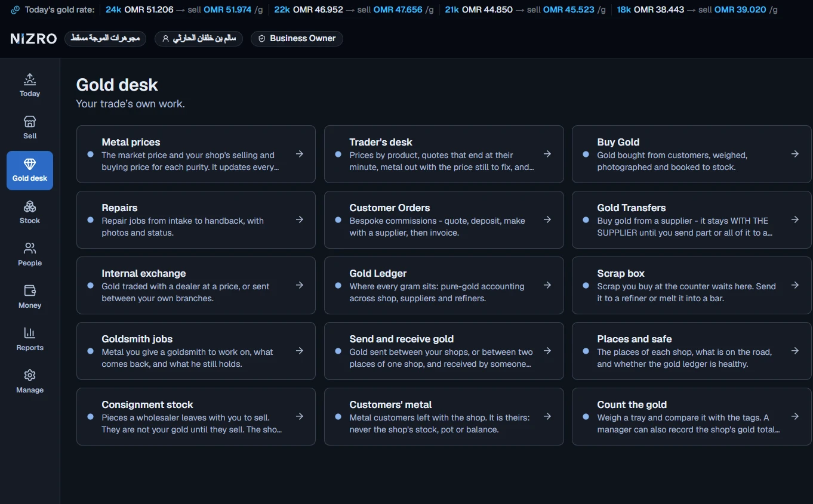Click the arrow on the Scrap box card
This screenshot has height=504, width=813.
[x=795, y=285]
